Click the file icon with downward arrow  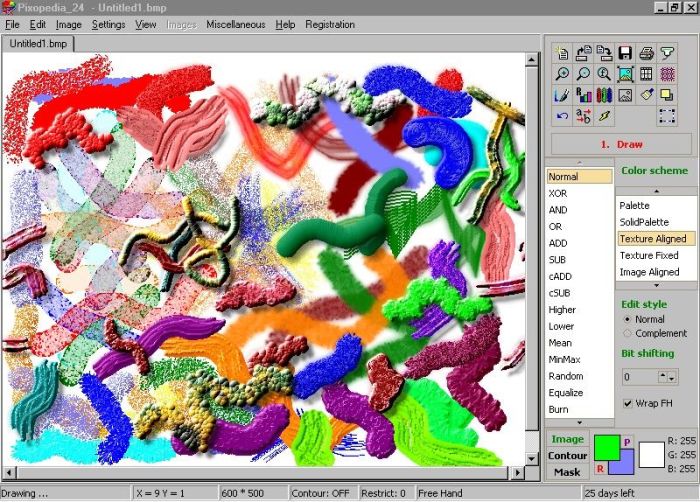tap(604, 53)
